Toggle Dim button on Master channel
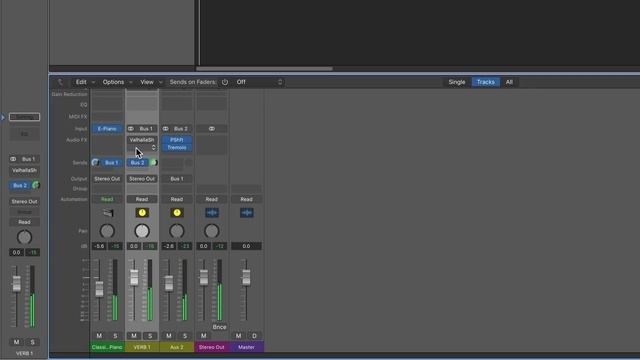This screenshot has width=640, height=360. click(x=254, y=336)
